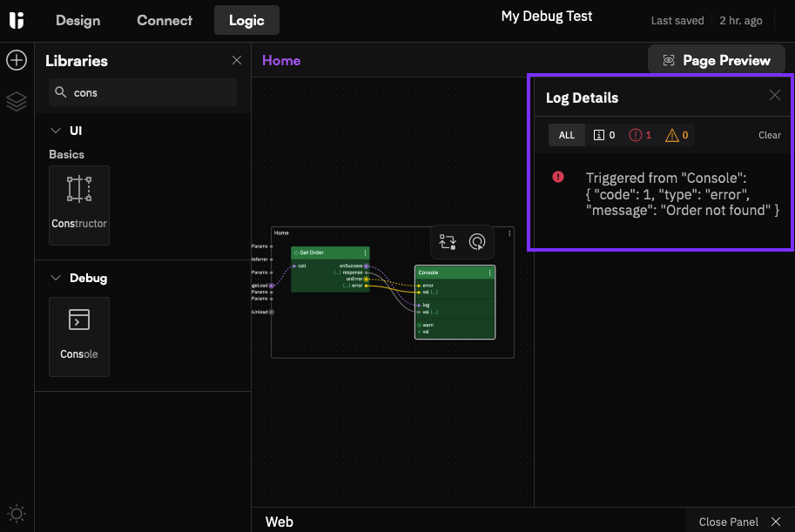This screenshot has width=795, height=532.
Task: Filter logs by warning count
Action: [x=677, y=135]
